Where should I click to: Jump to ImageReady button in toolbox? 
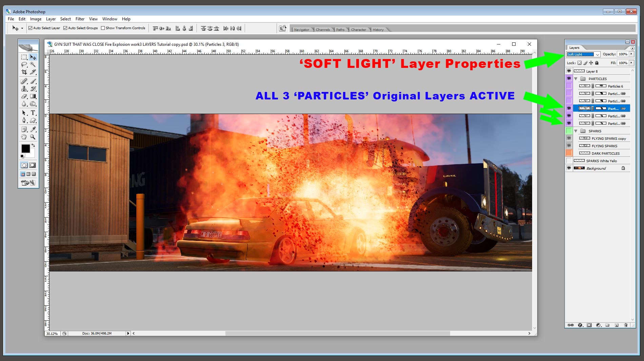(28, 183)
